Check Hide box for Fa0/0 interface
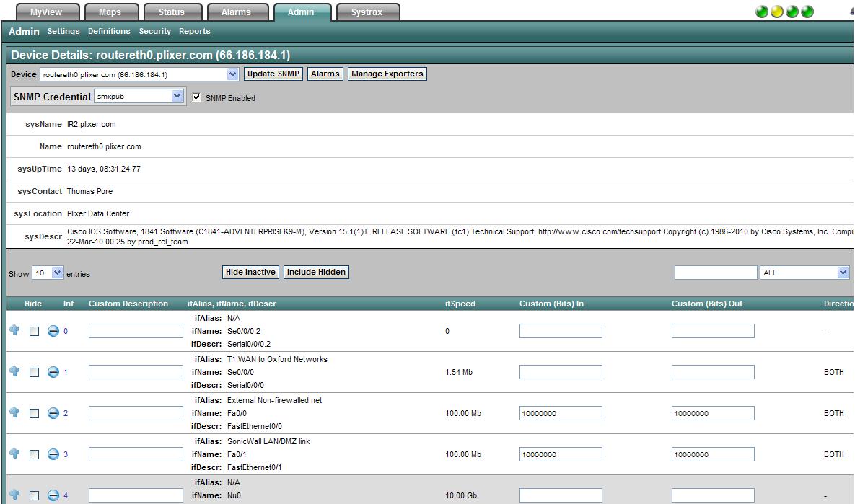 point(34,414)
